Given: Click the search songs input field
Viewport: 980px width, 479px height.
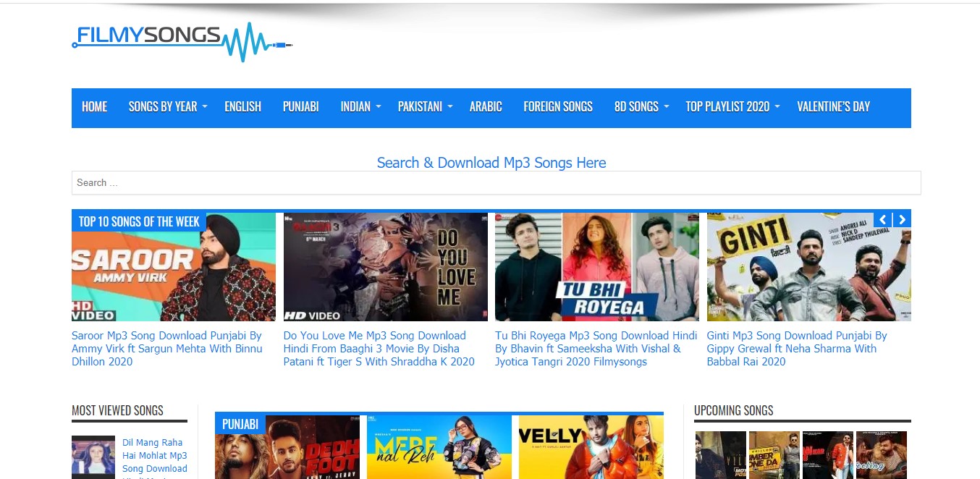Looking at the screenshot, I should pos(496,183).
